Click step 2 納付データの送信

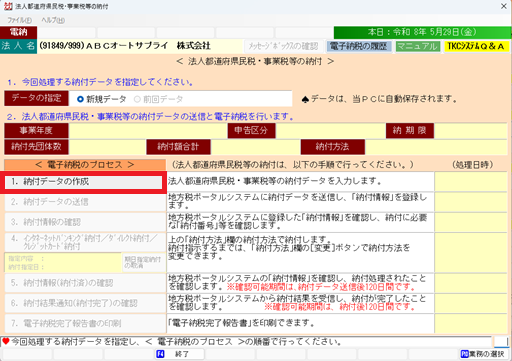tap(85, 202)
